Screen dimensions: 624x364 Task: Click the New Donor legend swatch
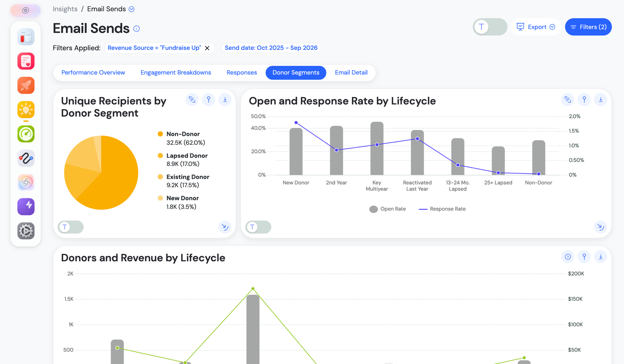(160, 198)
